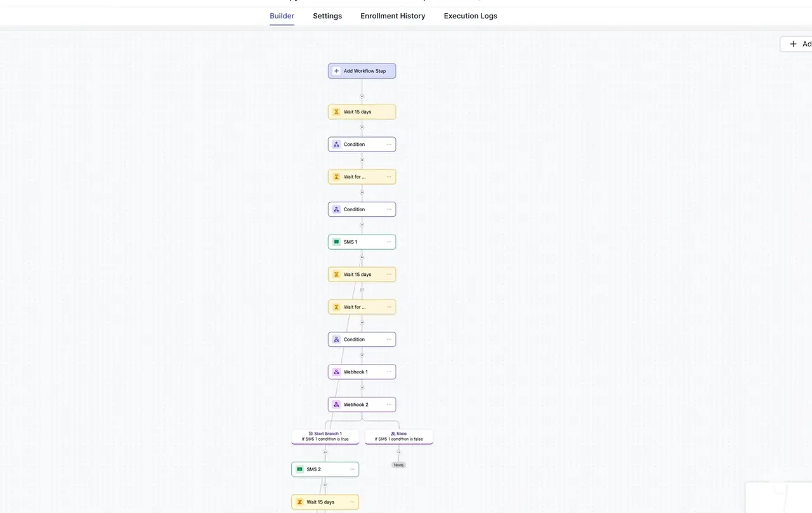Click the "Webhook 1" step label
Viewport: 812px width, 513px height.
pos(356,372)
